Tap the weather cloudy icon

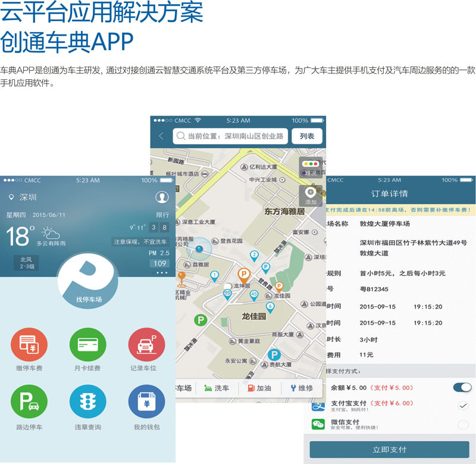[x=51, y=233]
